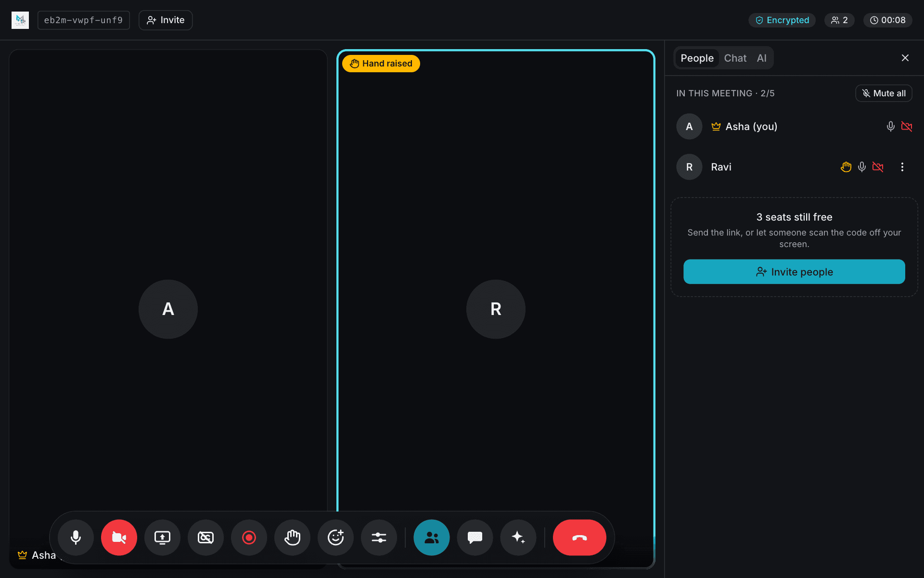Click Asha's camera-off icon in the list

[907, 127]
